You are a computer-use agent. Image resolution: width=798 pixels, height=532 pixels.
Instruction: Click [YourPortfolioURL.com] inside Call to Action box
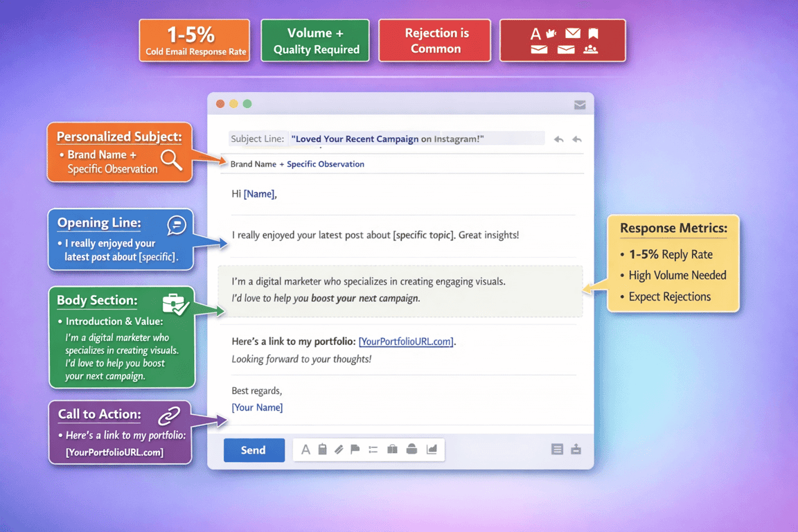114,452
